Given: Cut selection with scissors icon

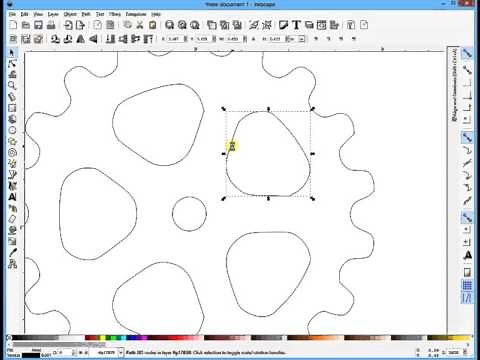Looking at the screenshot, I should point(140,25).
